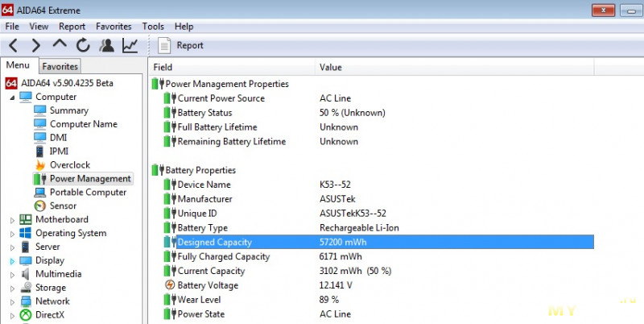Collapse the Computer tree node
644x324 pixels.
pyautogui.click(x=12, y=98)
